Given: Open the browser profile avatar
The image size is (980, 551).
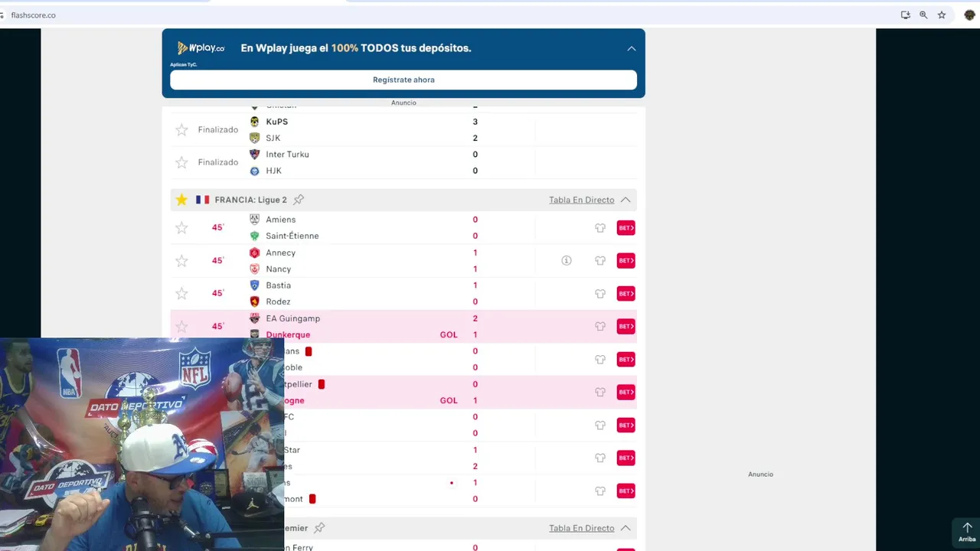Looking at the screenshot, I should [x=969, y=15].
